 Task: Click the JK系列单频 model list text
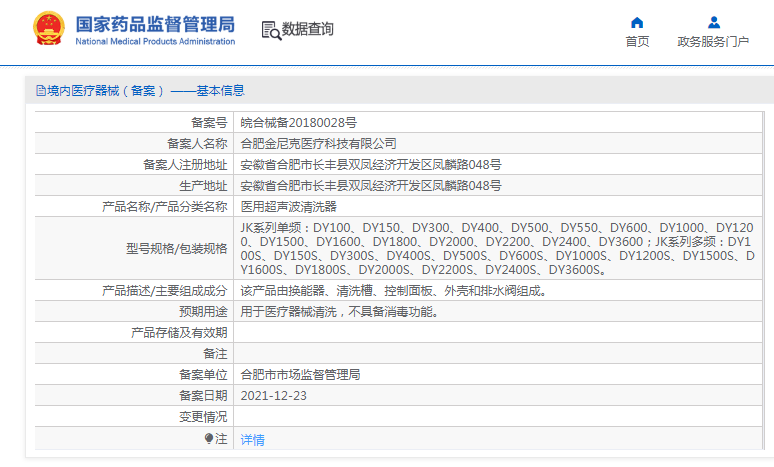click(x=498, y=248)
